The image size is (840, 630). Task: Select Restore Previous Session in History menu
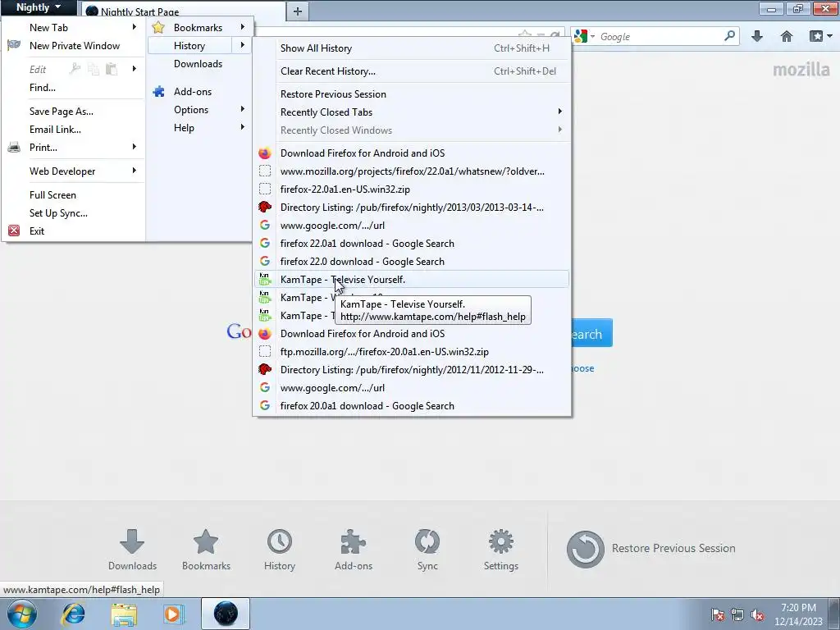412,94
